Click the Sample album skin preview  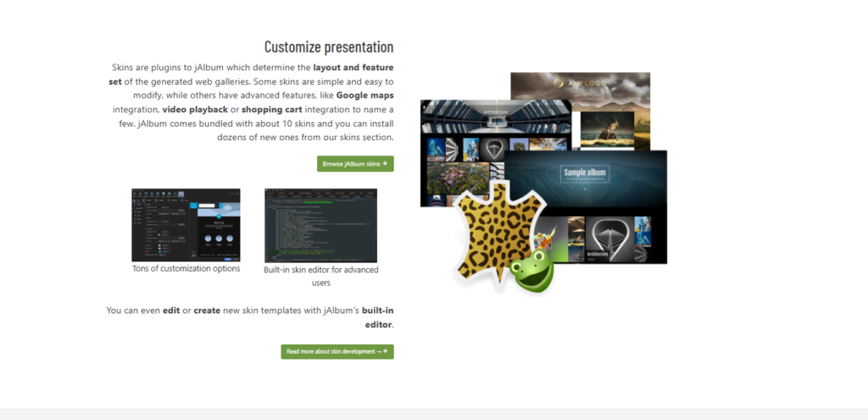coord(586,207)
